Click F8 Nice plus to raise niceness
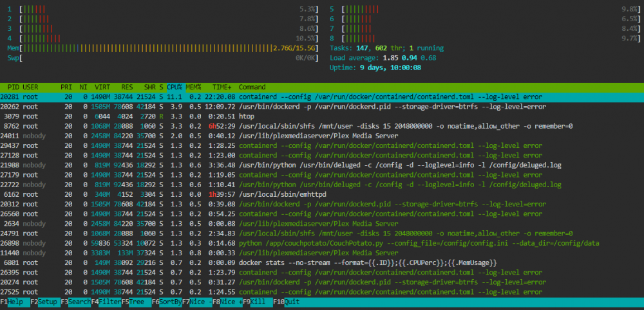This screenshot has width=644, height=310. [x=227, y=302]
